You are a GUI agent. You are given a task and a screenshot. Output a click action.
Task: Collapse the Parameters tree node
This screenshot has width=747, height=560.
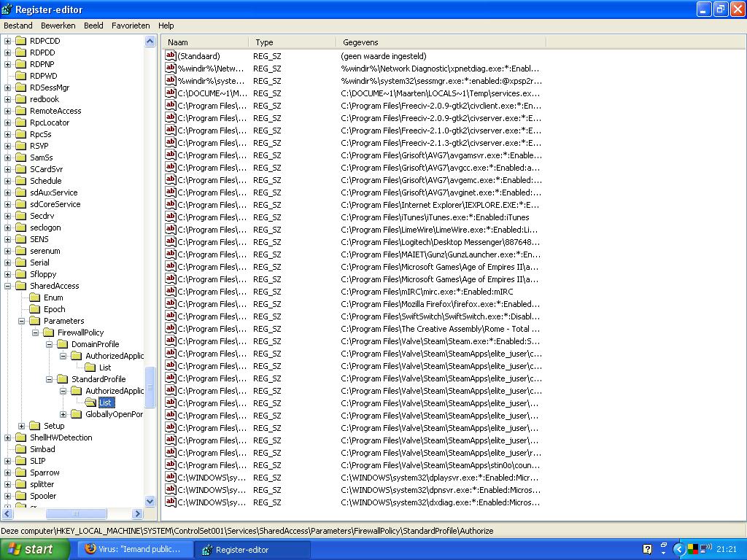click(x=21, y=322)
